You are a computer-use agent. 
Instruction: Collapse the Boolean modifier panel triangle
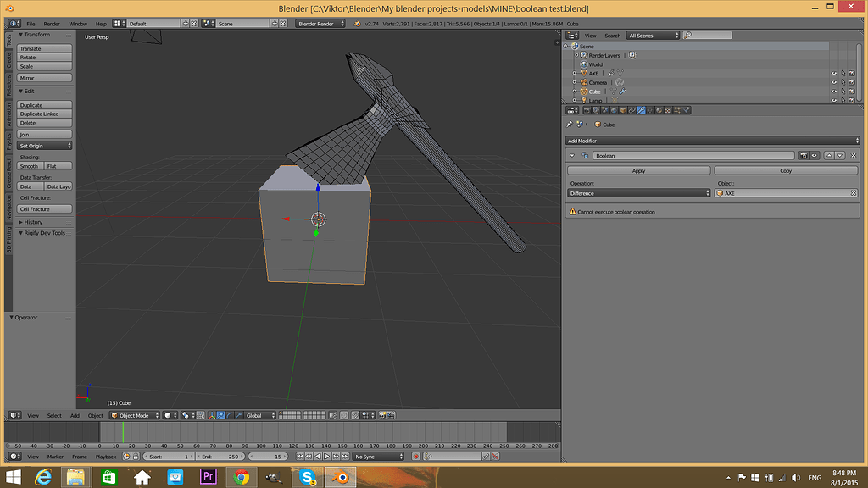tap(572, 156)
